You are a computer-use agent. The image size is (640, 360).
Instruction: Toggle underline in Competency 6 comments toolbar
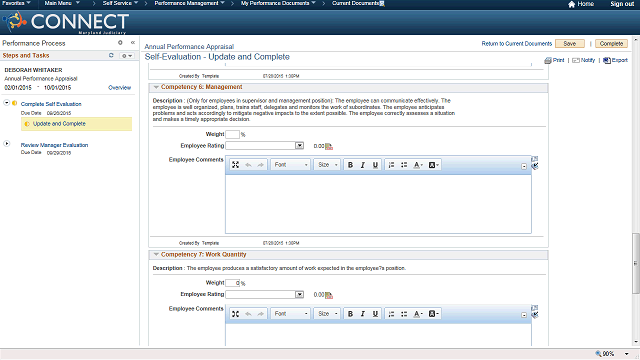(375, 165)
